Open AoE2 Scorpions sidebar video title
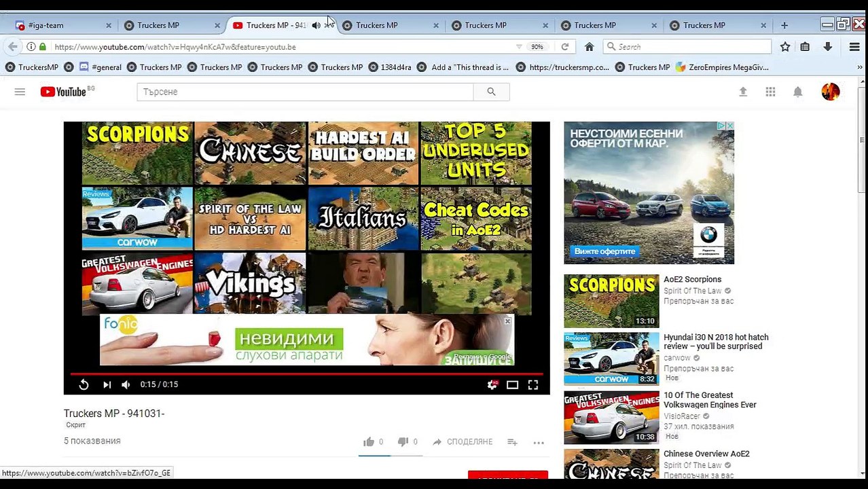This screenshot has height=489, width=868. (x=692, y=279)
